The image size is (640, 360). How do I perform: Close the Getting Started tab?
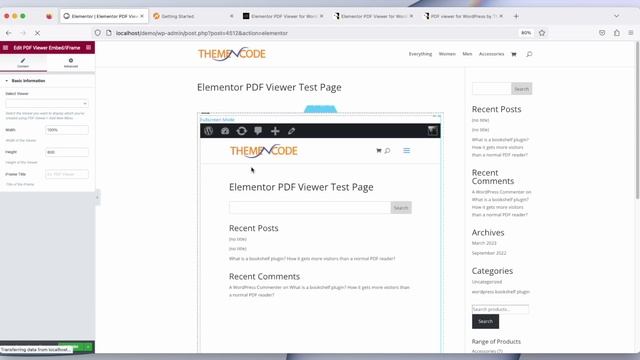(x=231, y=16)
